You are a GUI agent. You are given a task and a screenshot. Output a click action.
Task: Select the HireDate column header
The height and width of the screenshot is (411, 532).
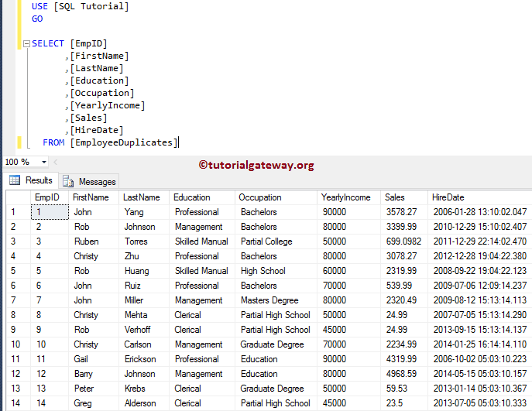[x=480, y=197]
